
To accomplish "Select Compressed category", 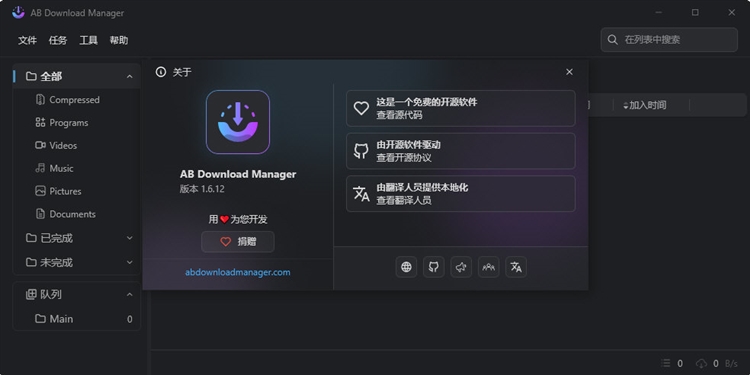I will [77, 100].
